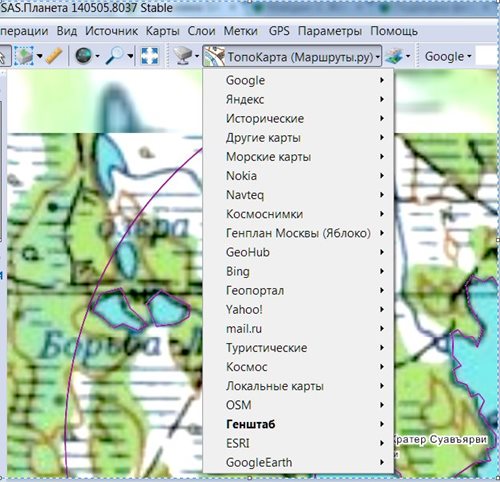Expand the Google maps submenu
This screenshot has width=500, height=482.
[x=298, y=80]
